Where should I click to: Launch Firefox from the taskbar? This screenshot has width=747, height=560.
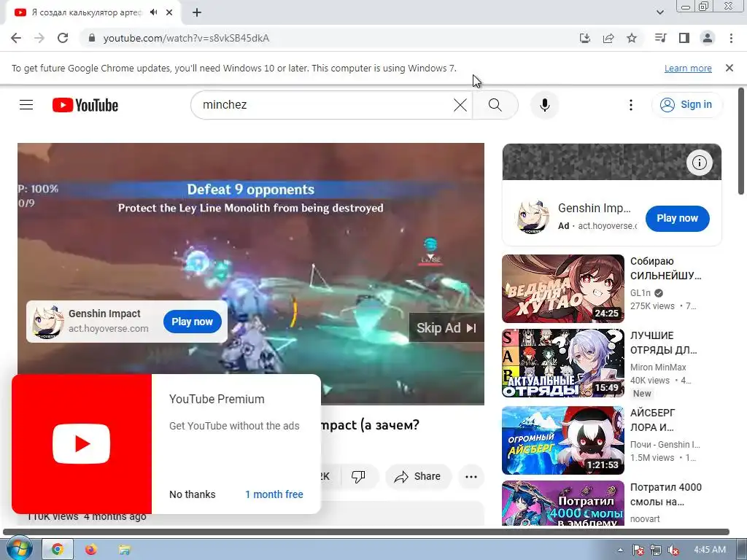[90, 550]
